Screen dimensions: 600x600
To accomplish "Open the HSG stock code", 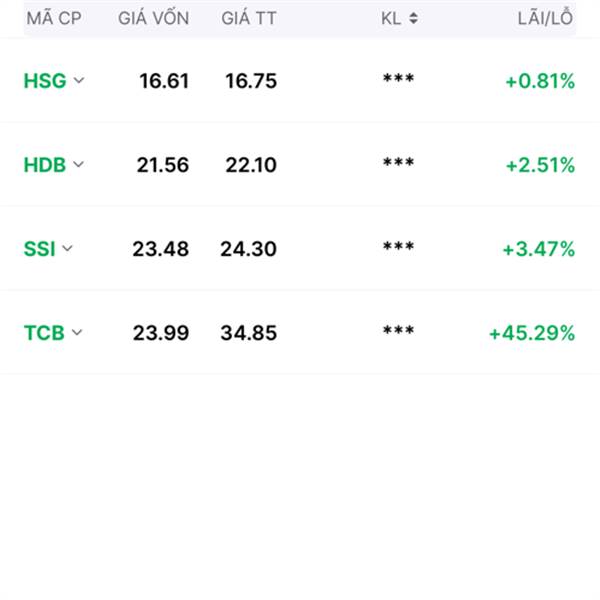I will point(45,81).
